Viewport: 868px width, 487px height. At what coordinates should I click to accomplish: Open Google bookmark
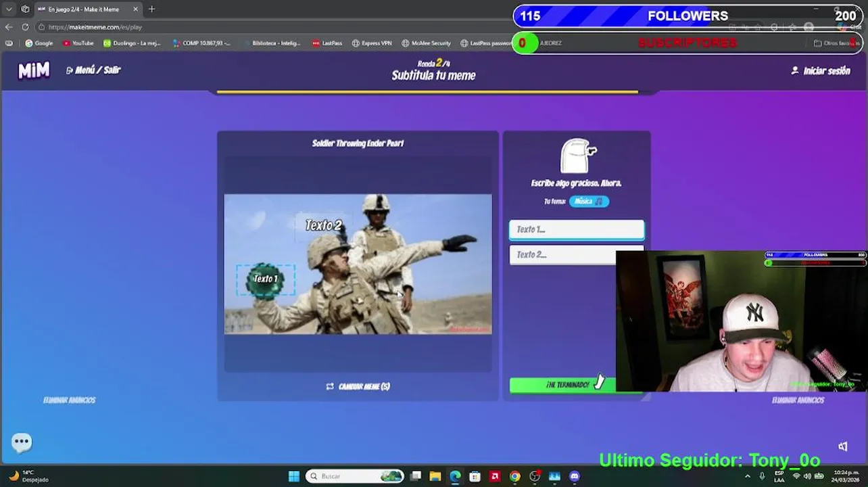pos(39,43)
